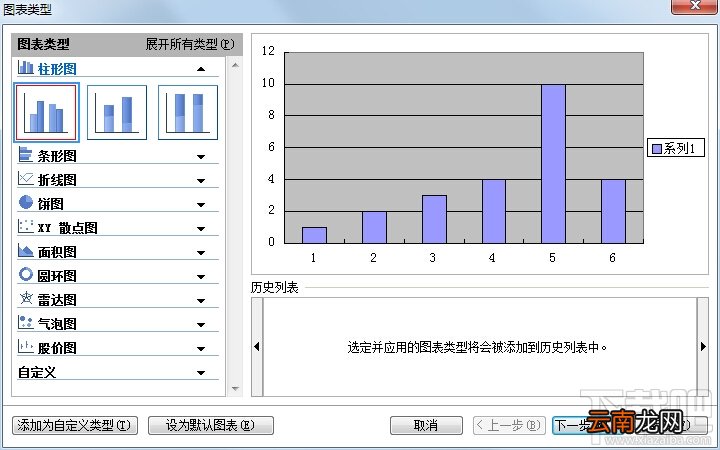This screenshot has width=720, height=450.
Task: Click the 股价图 stock chart icon
Action: point(25,346)
